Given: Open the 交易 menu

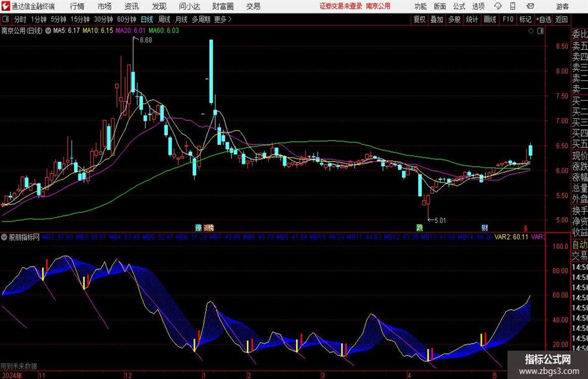Looking at the screenshot, I should 253,6.
